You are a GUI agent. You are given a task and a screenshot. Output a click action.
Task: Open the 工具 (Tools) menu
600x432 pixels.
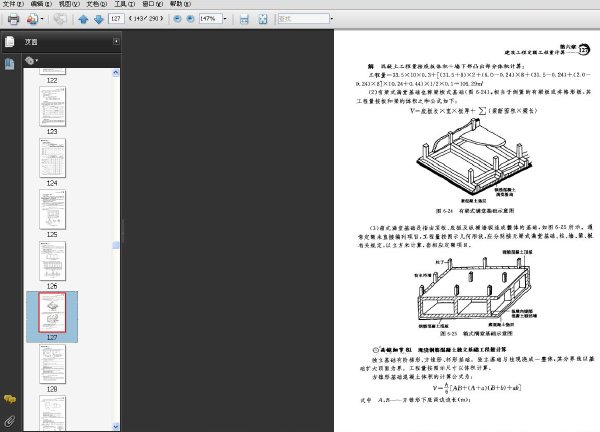(x=125, y=4)
